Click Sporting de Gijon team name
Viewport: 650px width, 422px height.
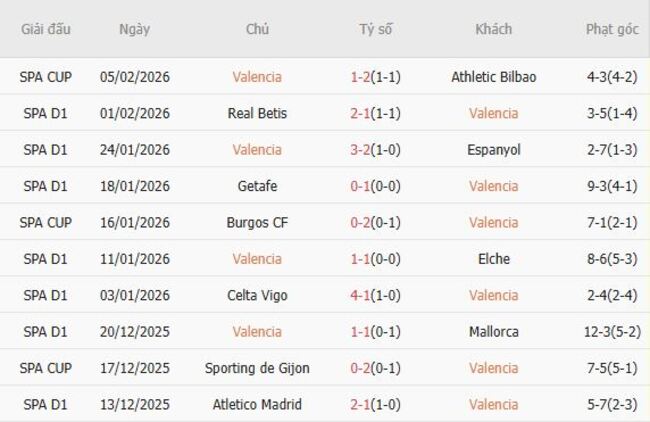pyautogui.click(x=257, y=368)
